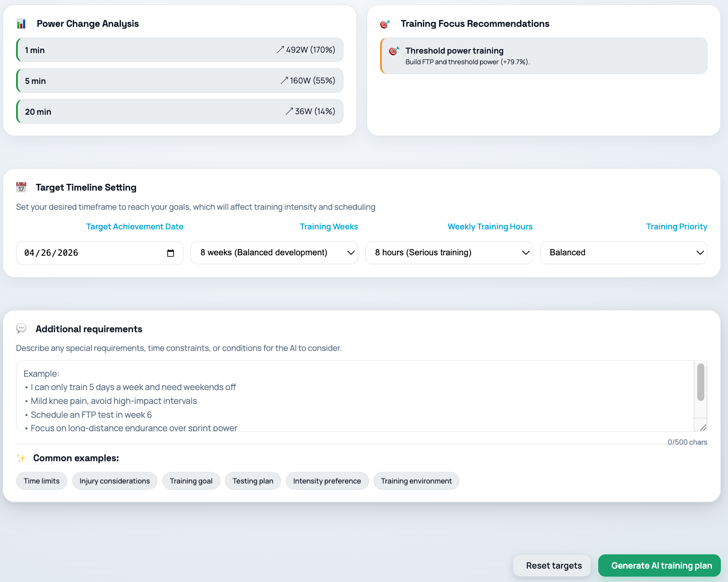Open the Training Priority Balanced dropdown
The height and width of the screenshot is (582, 728).
coord(623,253)
